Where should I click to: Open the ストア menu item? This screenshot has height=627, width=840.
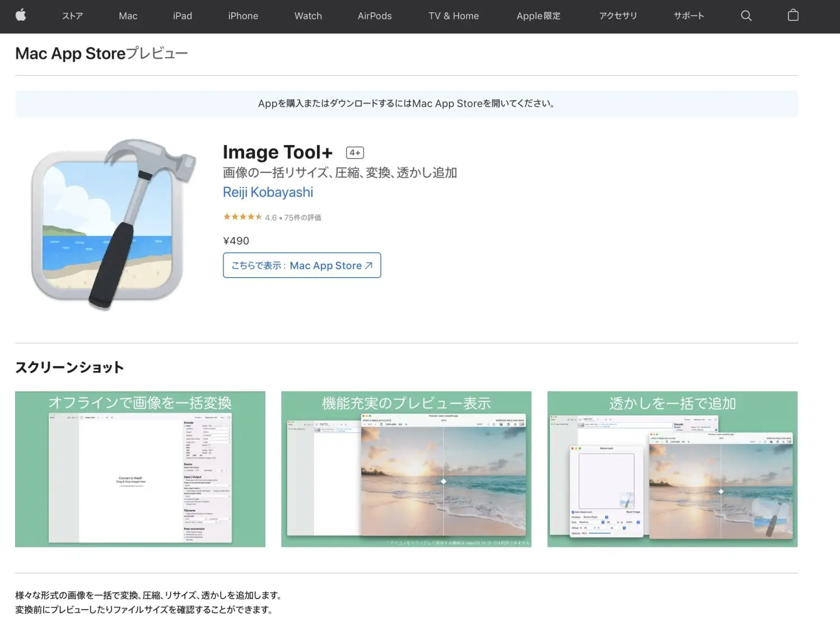[73, 16]
